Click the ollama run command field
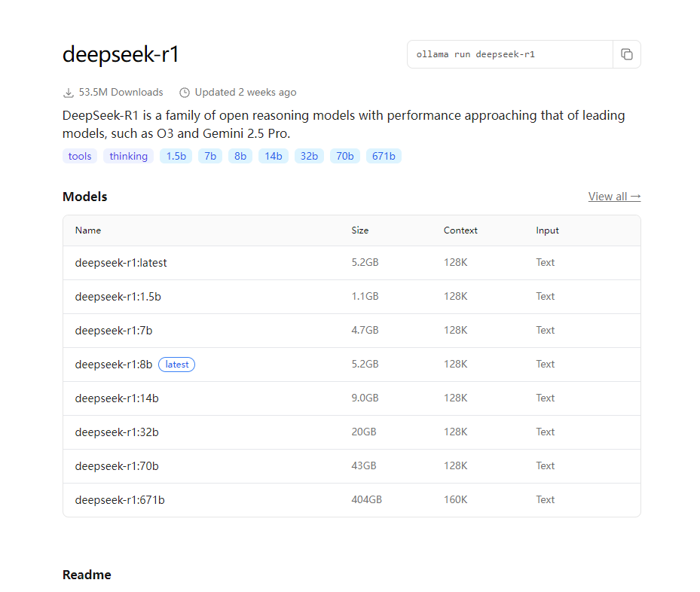 click(509, 54)
